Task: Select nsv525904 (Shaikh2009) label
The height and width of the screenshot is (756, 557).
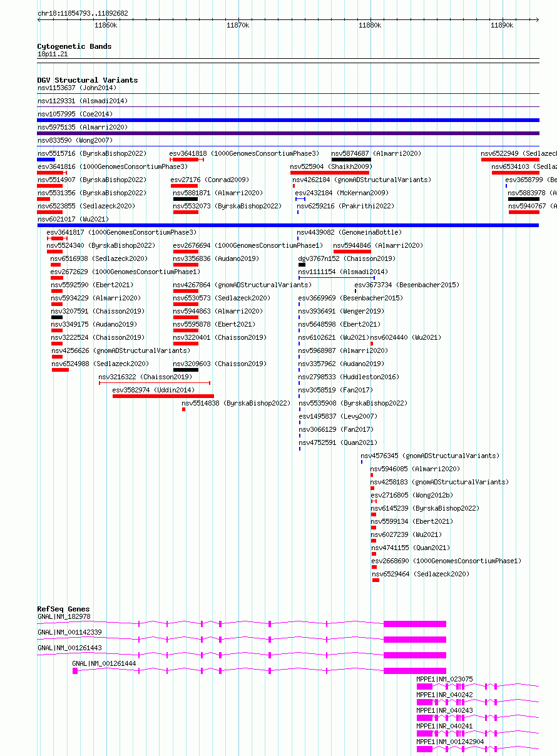Action: pos(330,166)
